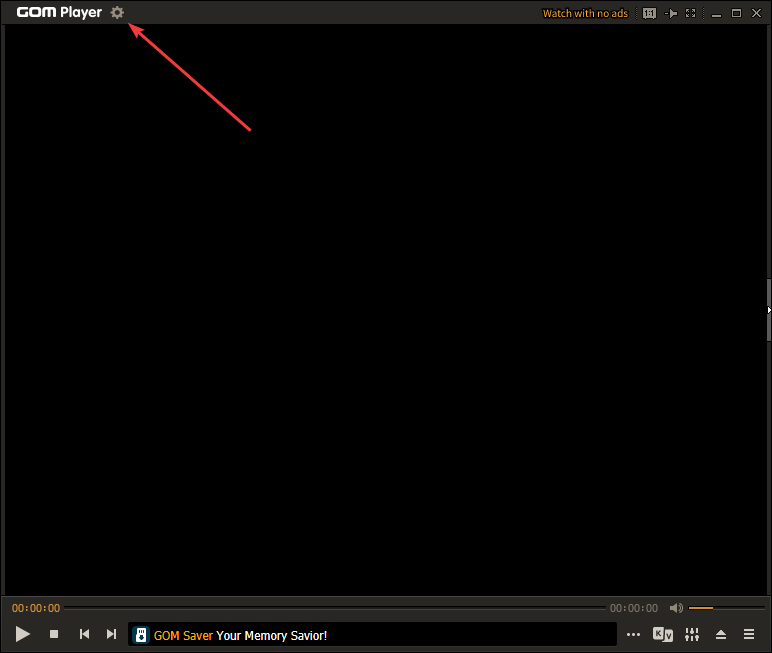Open the GOM Player settings gear

(x=117, y=12)
